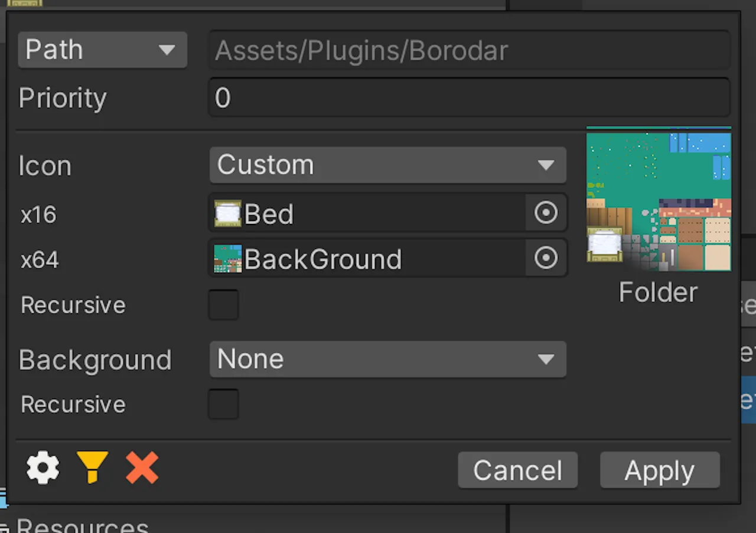Click the Apply button
This screenshot has height=533, width=756.
click(x=660, y=470)
